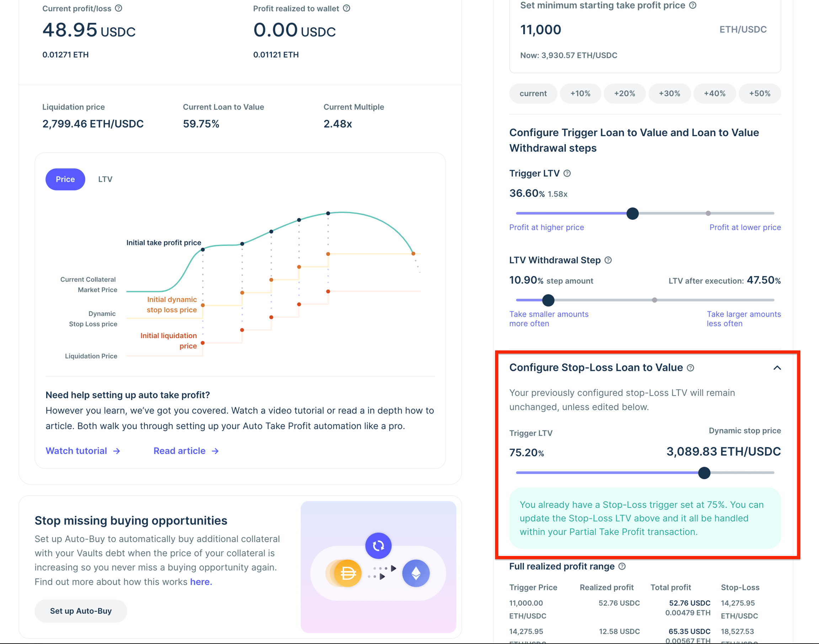Screen dimensions: 819x644
Task: Collapse the Configure Stop-Loss section chevron
Action: tap(777, 368)
